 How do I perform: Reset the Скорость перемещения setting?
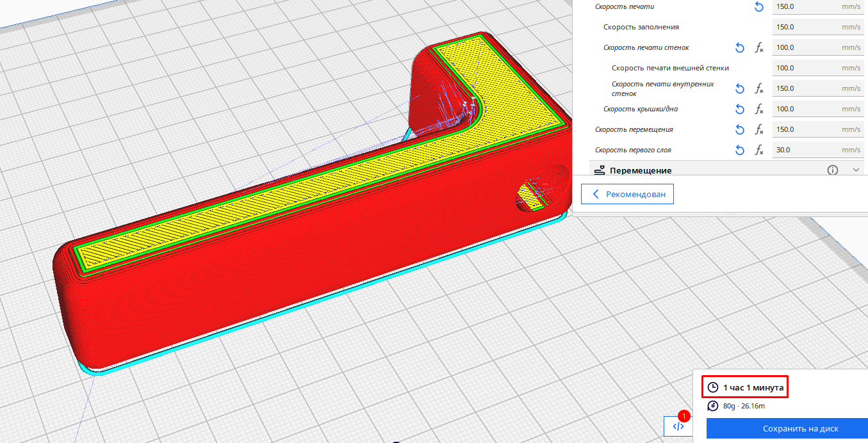(x=740, y=129)
